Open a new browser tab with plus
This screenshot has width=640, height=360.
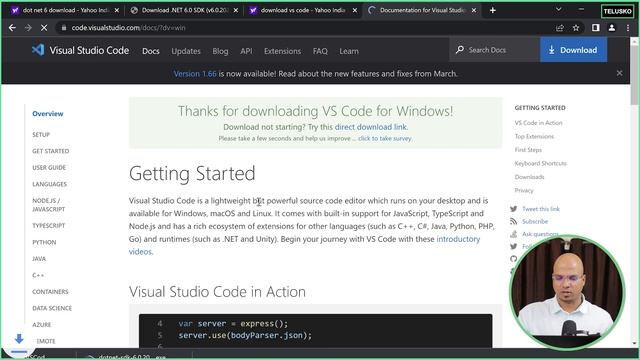tap(493, 10)
